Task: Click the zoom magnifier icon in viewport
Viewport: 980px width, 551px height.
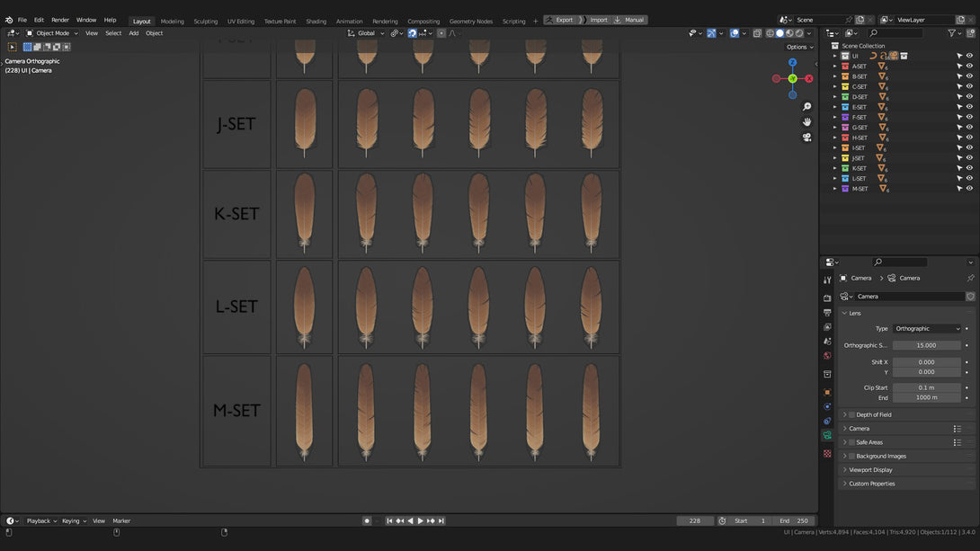Action: [x=806, y=107]
